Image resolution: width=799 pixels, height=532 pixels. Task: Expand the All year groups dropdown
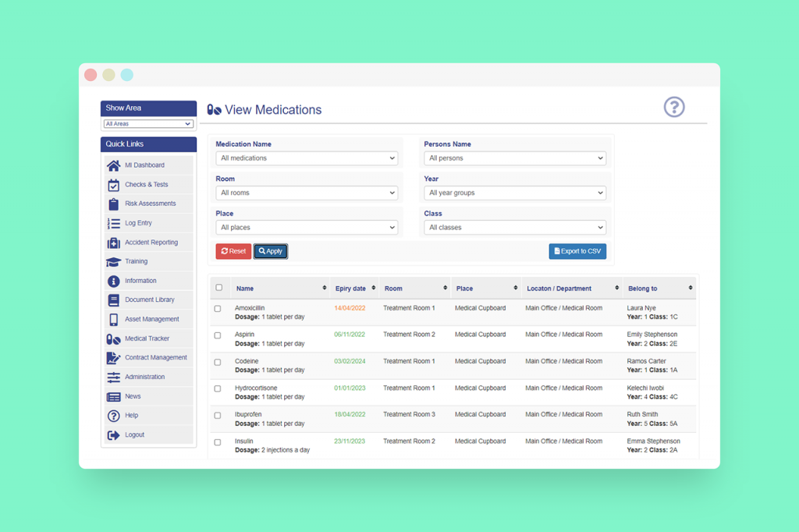515,193
